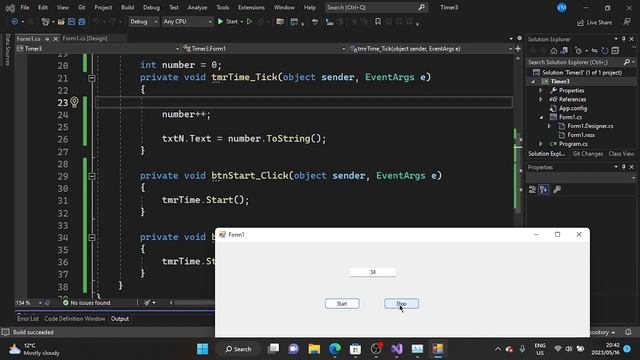
Task: Open the Timer3.Form1 class dropdown
Action: coord(264,49)
